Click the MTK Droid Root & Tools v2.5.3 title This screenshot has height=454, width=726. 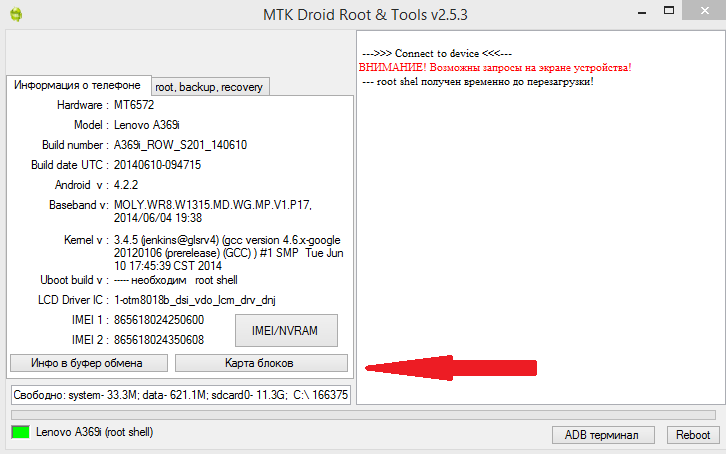pyautogui.click(x=365, y=15)
